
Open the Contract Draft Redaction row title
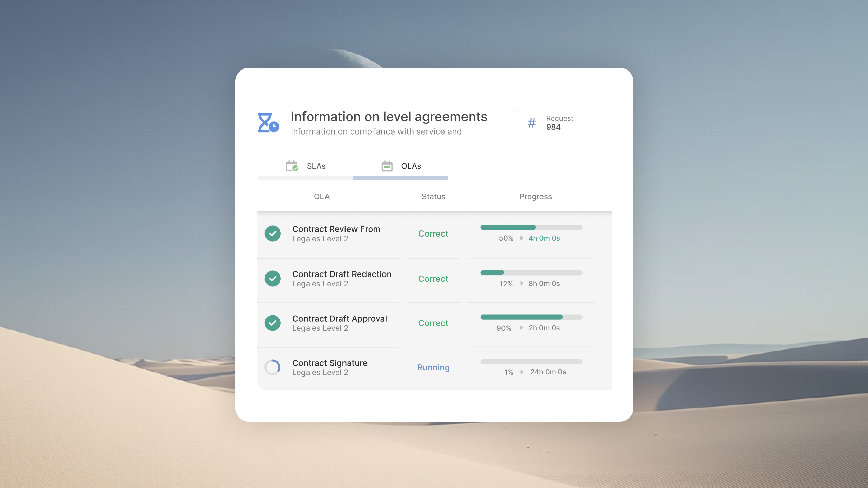[x=342, y=274]
